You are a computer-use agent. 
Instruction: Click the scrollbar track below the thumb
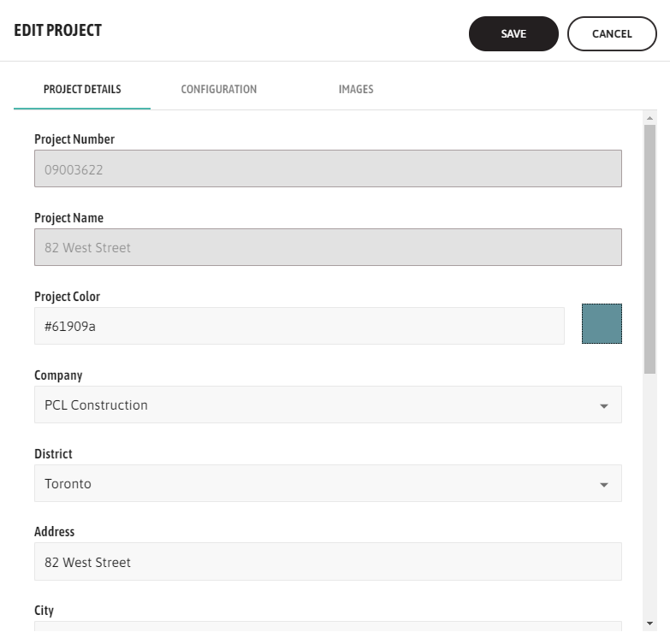650,496
